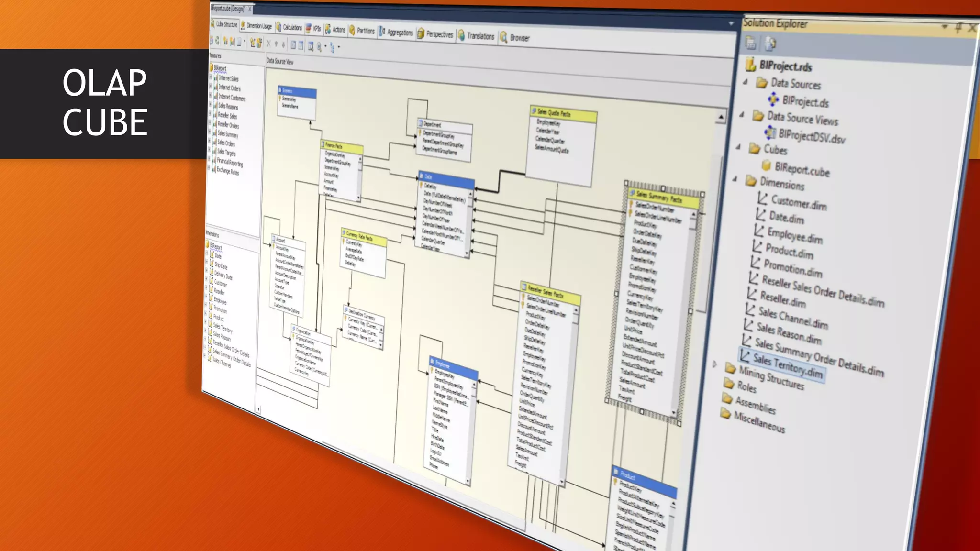Image resolution: width=980 pixels, height=551 pixels.
Task: Click the delete X toolbar icon
Action: tap(268, 44)
